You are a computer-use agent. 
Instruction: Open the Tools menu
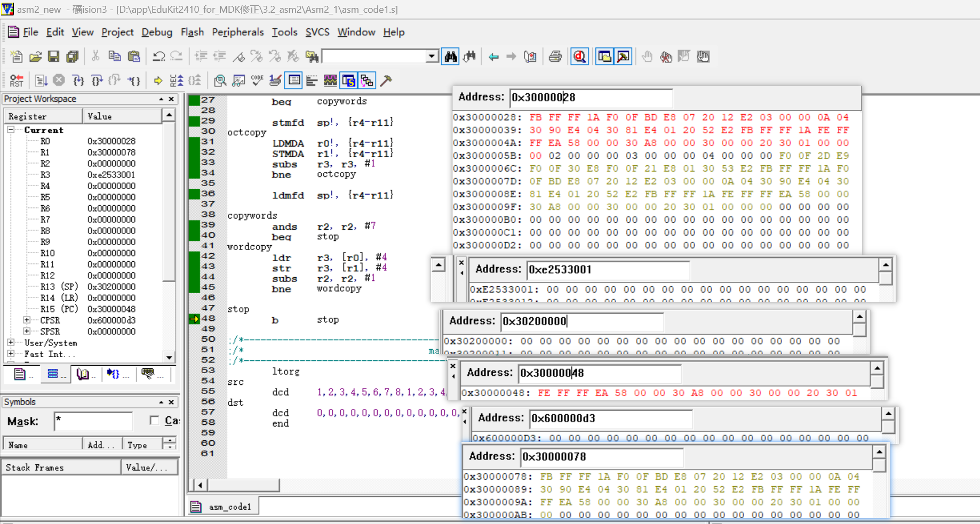284,32
